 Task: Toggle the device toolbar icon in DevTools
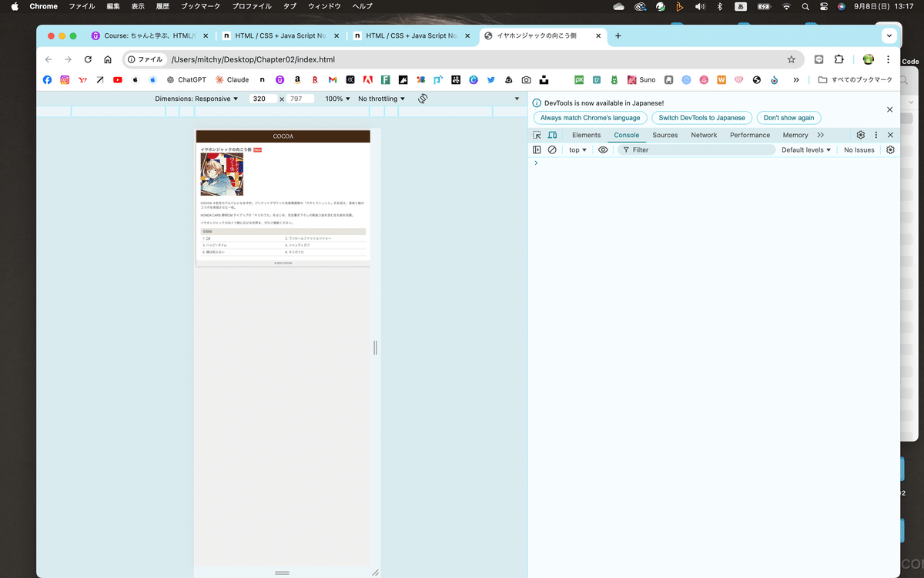(552, 135)
